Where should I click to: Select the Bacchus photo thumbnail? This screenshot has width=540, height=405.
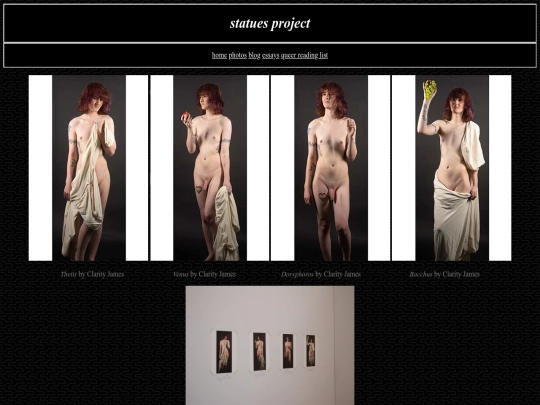(x=451, y=168)
